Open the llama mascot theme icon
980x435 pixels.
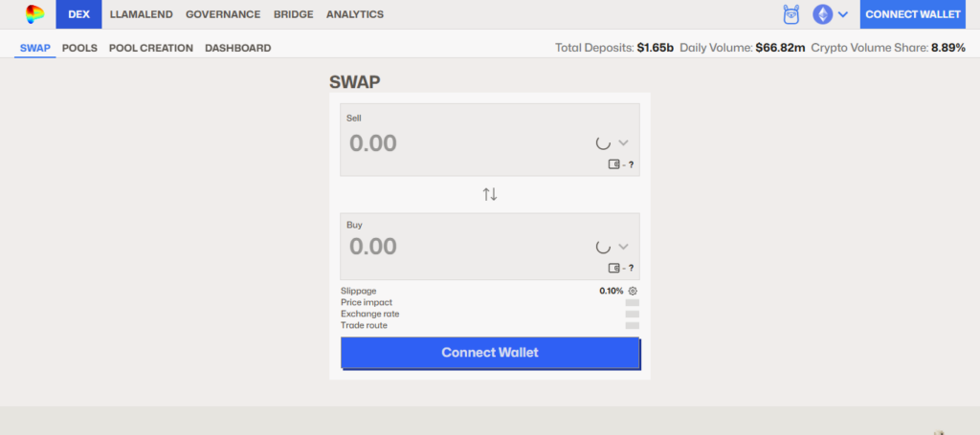[791, 14]
